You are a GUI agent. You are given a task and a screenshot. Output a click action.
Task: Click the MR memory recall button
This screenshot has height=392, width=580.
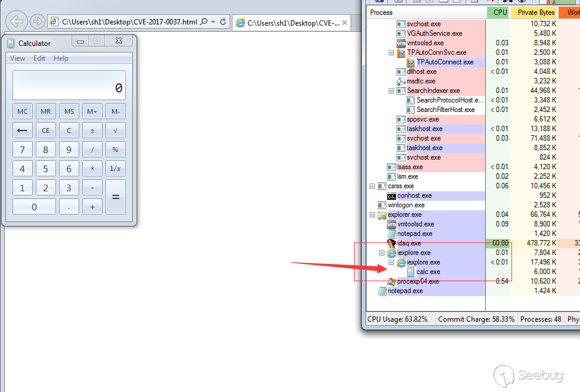46,111
